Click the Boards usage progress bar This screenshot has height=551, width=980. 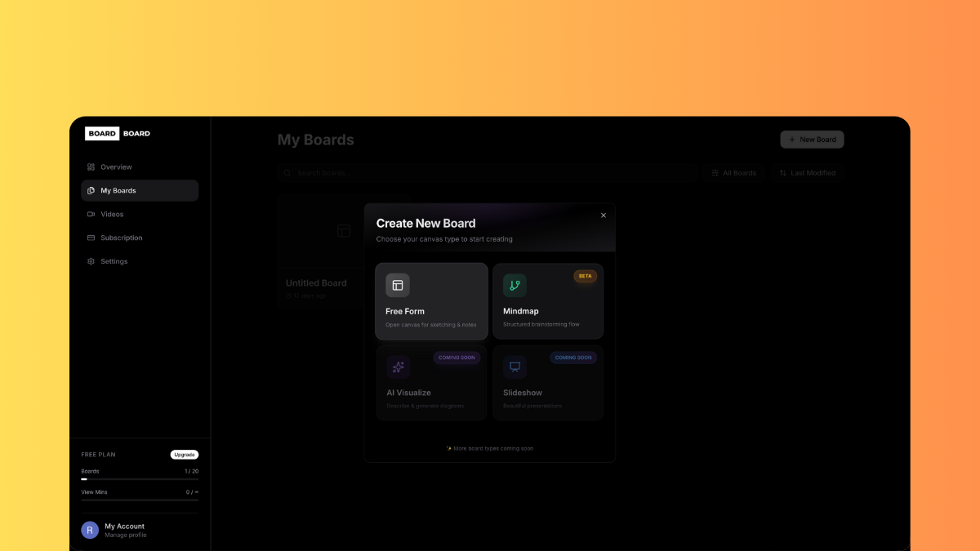click(140, 479)
